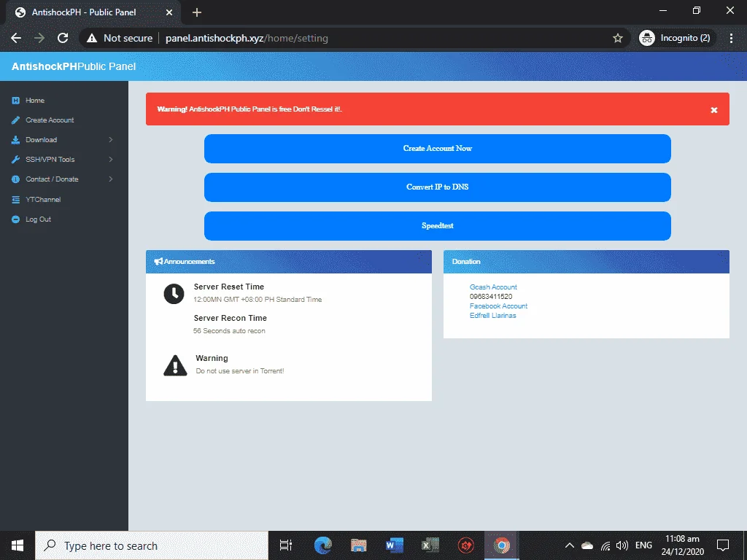This screenshot has width=747, height=560.
Task: Open the red gear app on taskbar
Action: coord(466,545)
